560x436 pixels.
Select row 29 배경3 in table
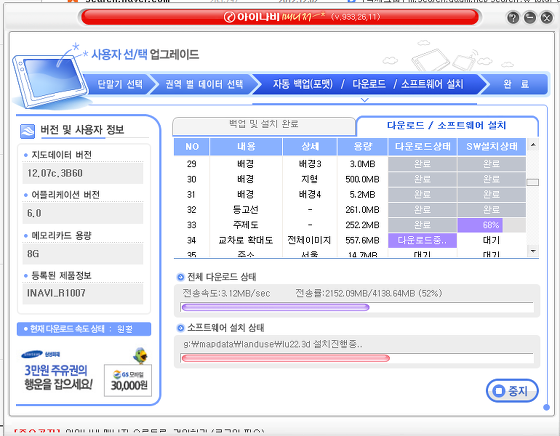pos(350,164)
